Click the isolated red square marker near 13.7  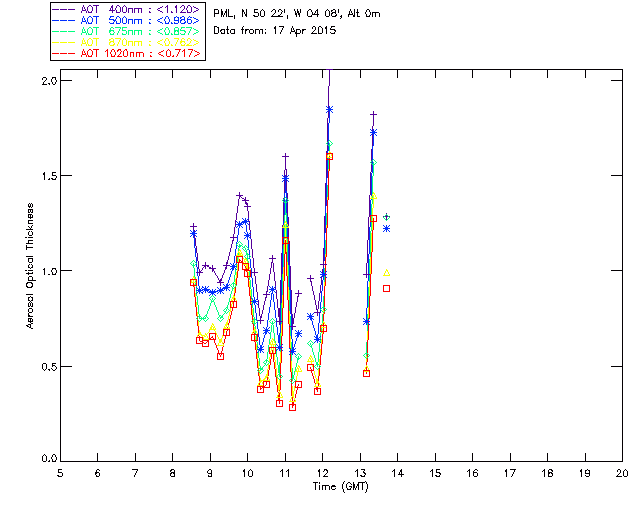(387, 289)
